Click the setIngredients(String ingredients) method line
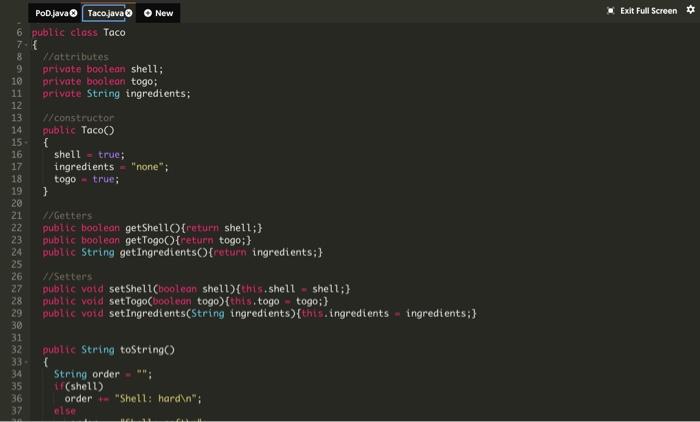This screenshot has width=700, height=422. coord(260,313)
